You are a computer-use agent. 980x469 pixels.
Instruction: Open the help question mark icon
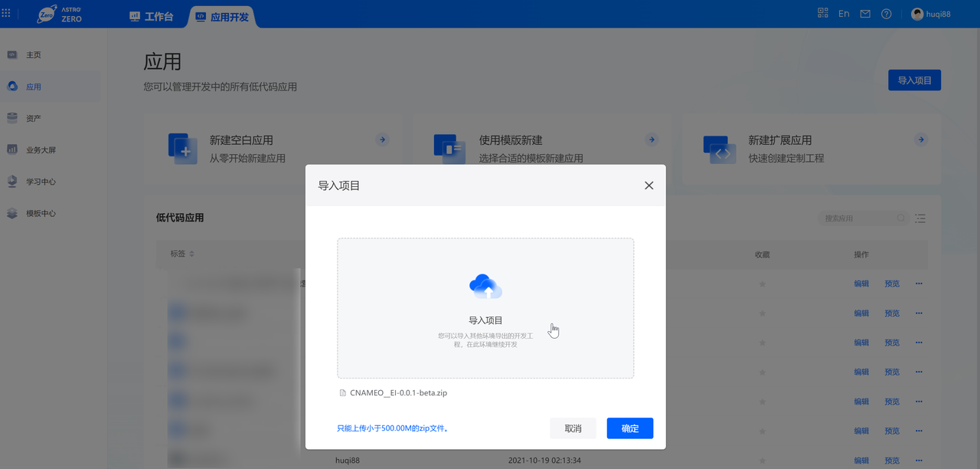(886, 14)
